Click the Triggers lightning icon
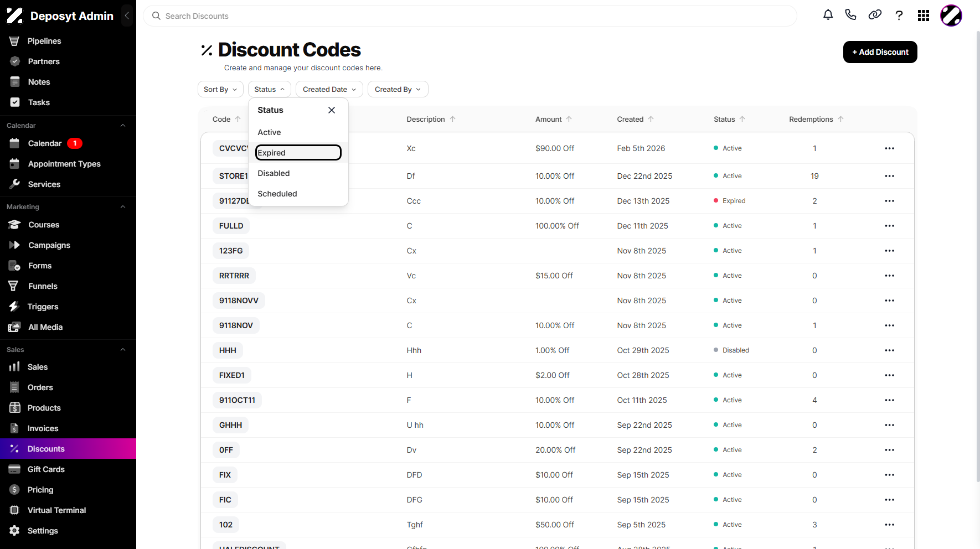Image resolution: width=980 pixels, height=549 pixels. (x=14, y=307)
